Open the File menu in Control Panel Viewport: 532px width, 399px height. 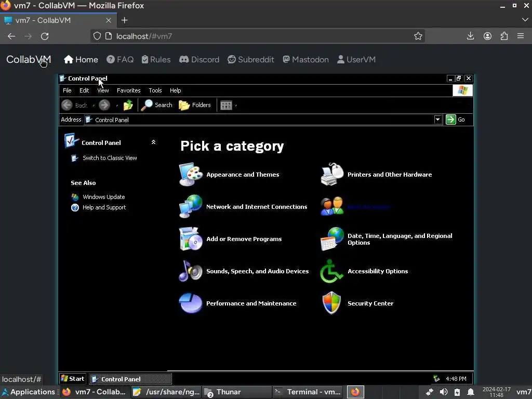tap(67, 90)
